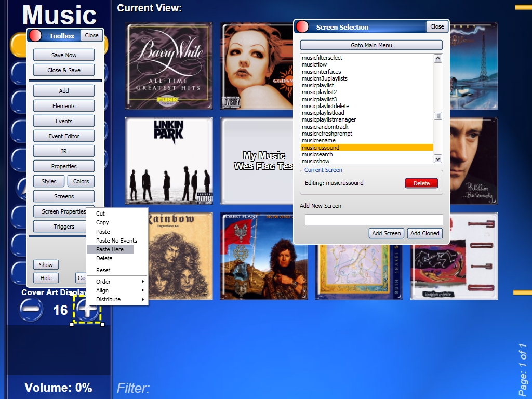Click the screen list scrollbar thumb

pos(438,116)
